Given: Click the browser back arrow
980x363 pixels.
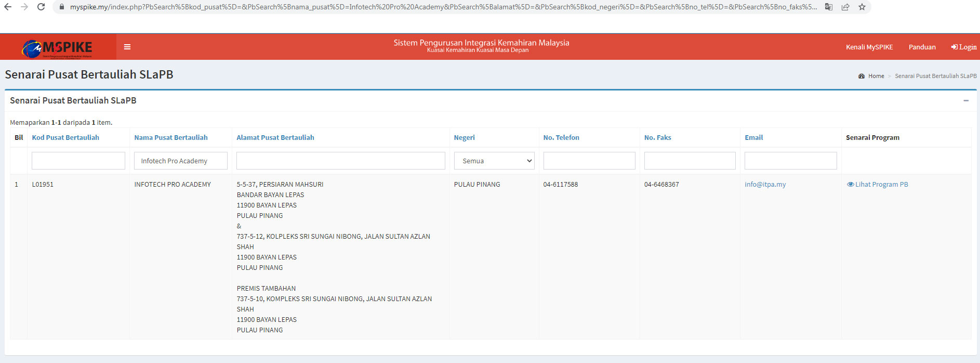Looking at the screenshot, I should pyautogui.click(x=8, y=7).
